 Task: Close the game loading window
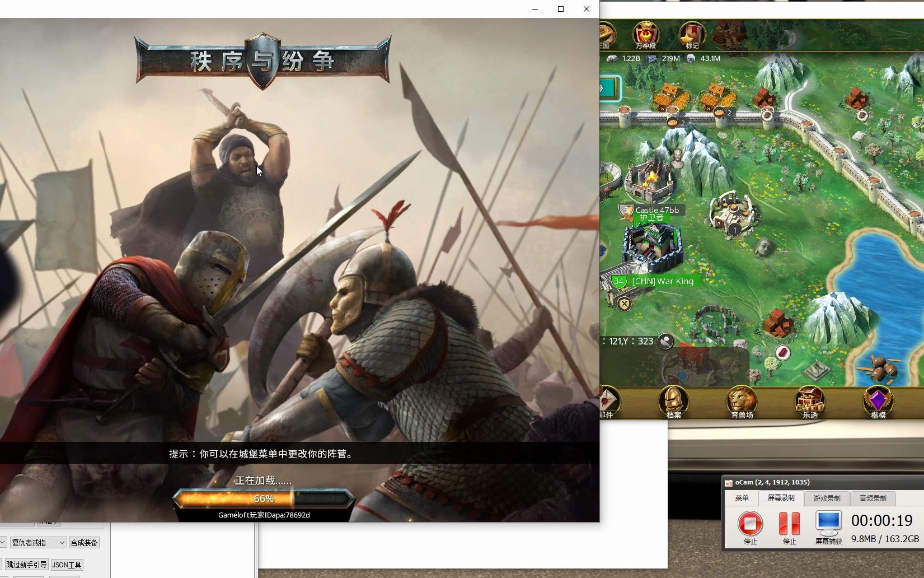point(587,9)
